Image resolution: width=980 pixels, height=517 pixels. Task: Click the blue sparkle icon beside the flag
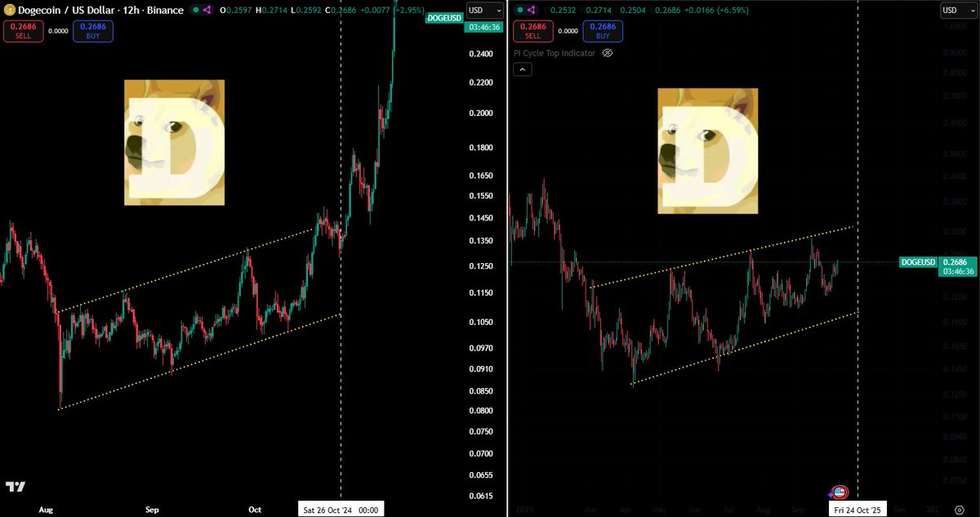831,495
